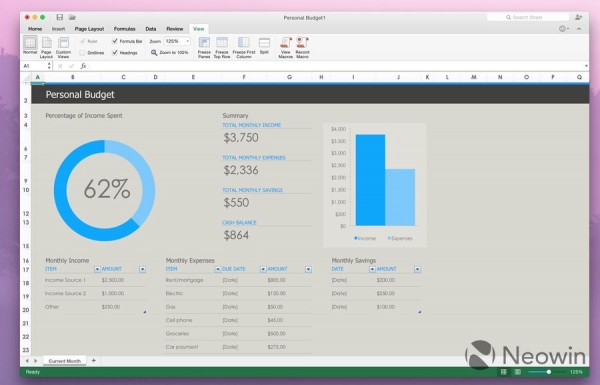Add a new sheet with plus button
The width and height of the screenshot is (600, 385).
pyautogui.click(x=93, y=361)
